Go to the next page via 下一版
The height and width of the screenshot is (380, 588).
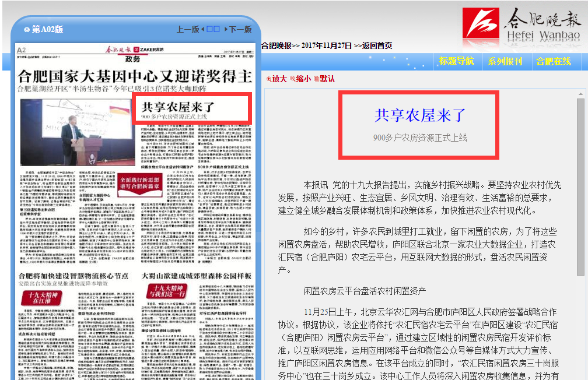(240, 29)
